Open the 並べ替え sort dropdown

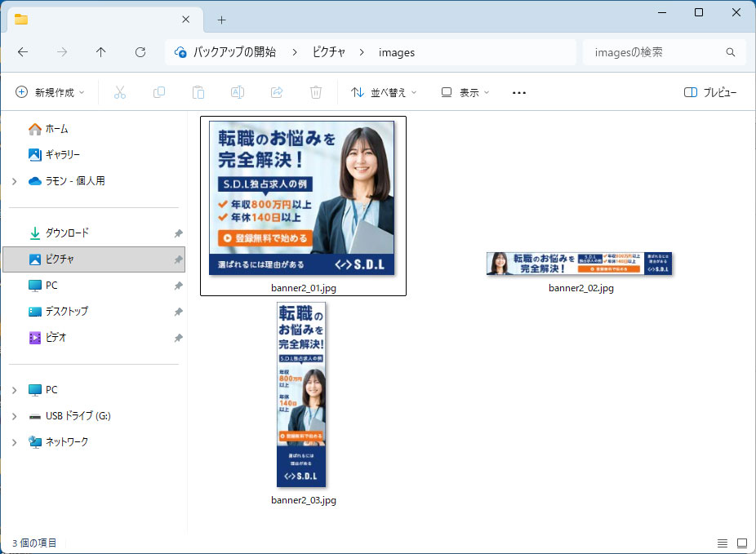384,92
